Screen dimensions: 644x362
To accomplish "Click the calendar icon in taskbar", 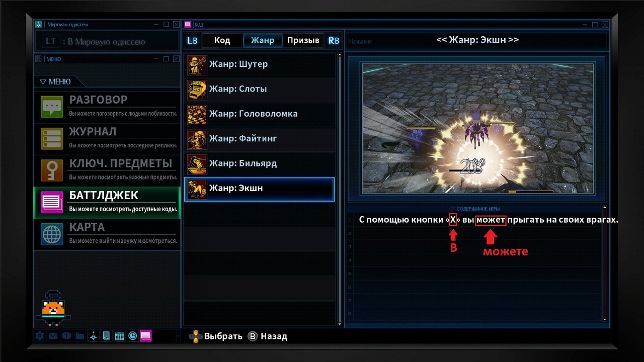I will tap(119, 336).
